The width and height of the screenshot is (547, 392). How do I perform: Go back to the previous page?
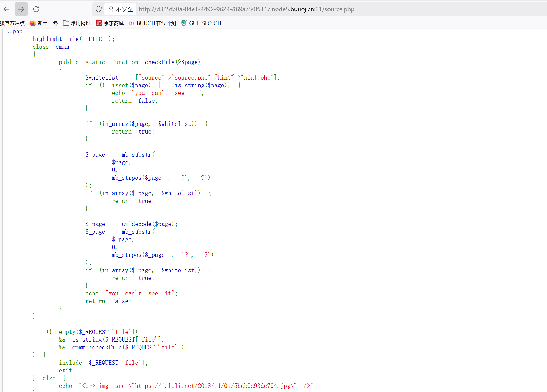[7, 9]
